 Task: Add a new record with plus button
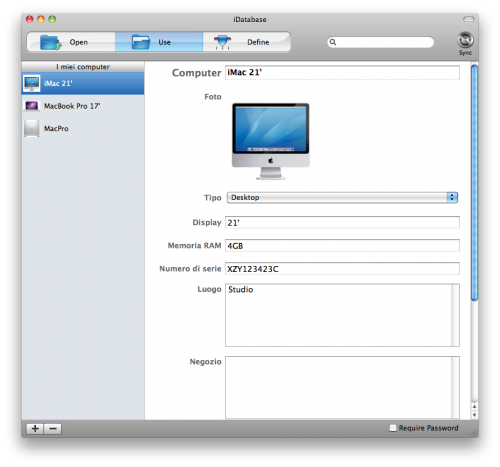[x=35, y=428]
